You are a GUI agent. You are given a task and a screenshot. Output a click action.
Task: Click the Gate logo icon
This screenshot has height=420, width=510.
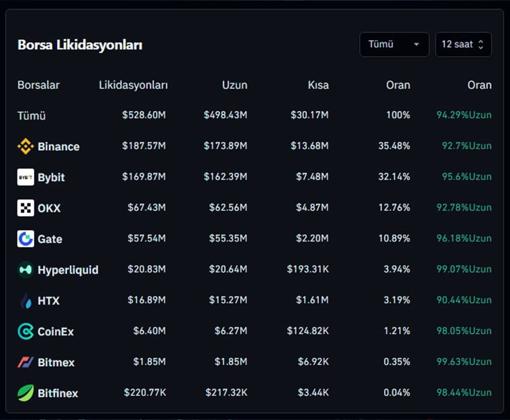click(x=25, y=239)
